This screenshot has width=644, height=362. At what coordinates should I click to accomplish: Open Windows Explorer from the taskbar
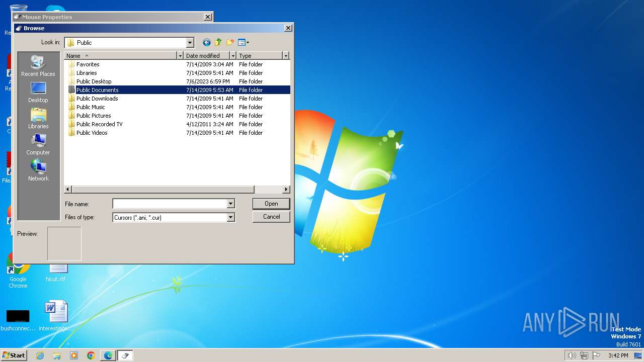[57, 355]
